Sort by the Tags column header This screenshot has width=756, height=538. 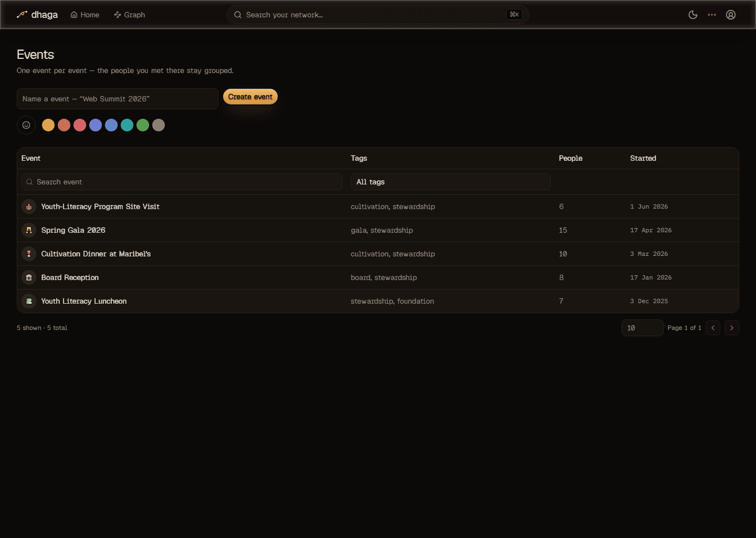point(359,158)
